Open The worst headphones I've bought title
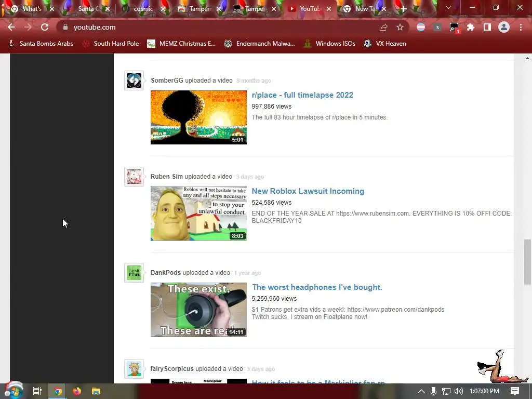The height and width of the screenshot is (399, 532). [317, 287]
